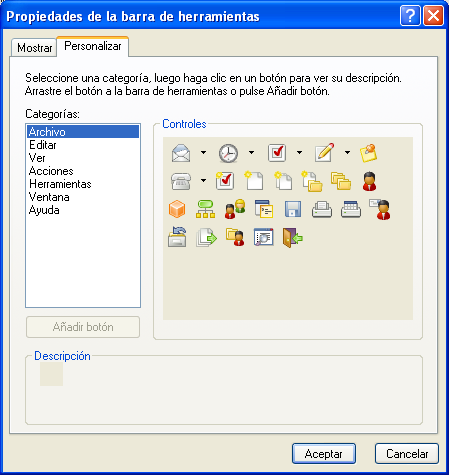
Task: Open the dropdown arrow beside telephone icon
Action: (203, 181)
